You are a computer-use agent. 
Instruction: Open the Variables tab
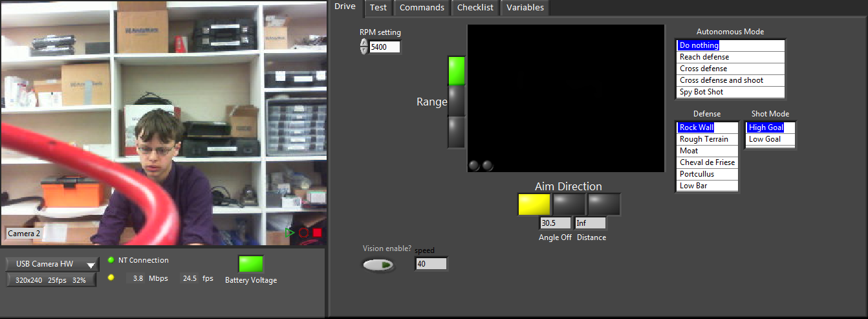[525, 8]
